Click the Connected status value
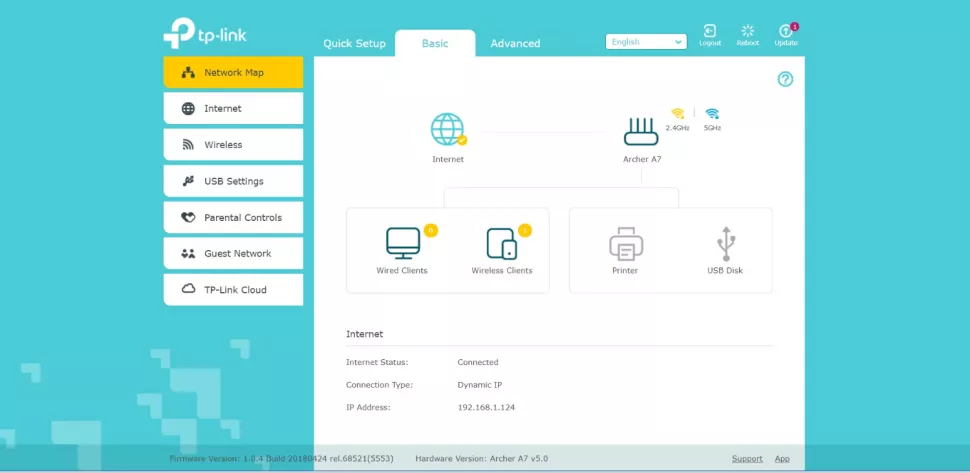 tap(478, 362)
